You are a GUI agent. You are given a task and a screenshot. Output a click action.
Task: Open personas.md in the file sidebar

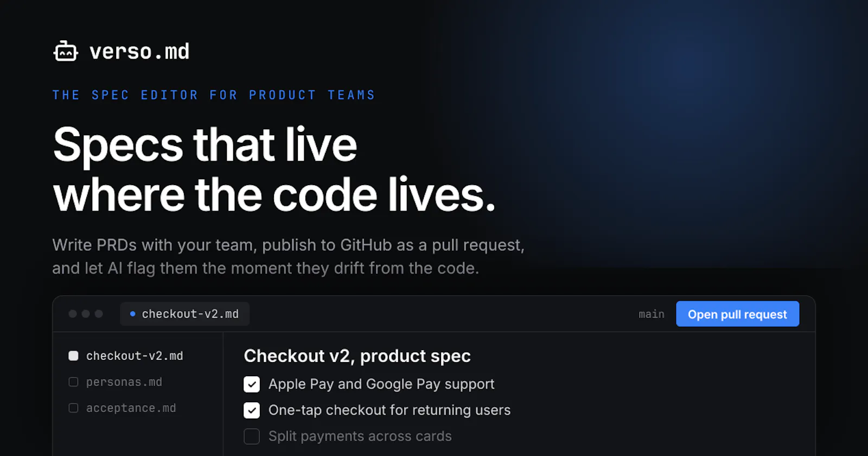[x=124, y=382]
